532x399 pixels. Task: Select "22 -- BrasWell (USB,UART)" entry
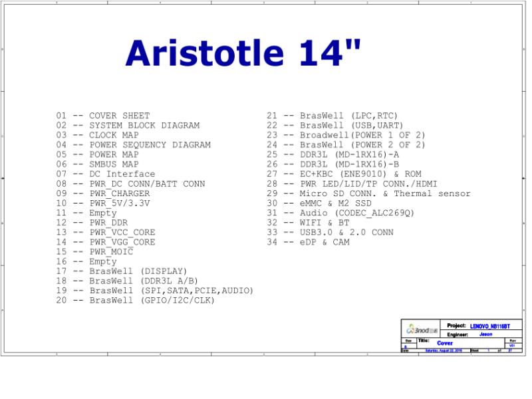(x=334, y=126)
